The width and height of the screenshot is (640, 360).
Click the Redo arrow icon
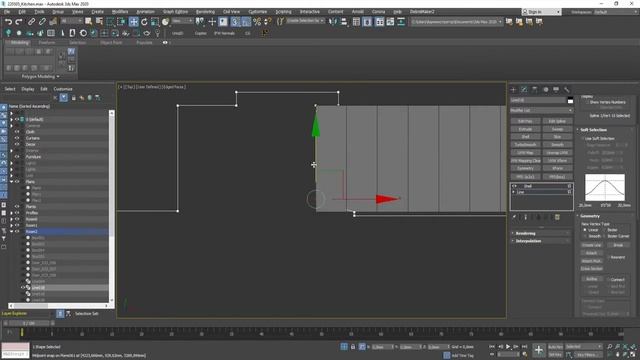pos(19,22)
